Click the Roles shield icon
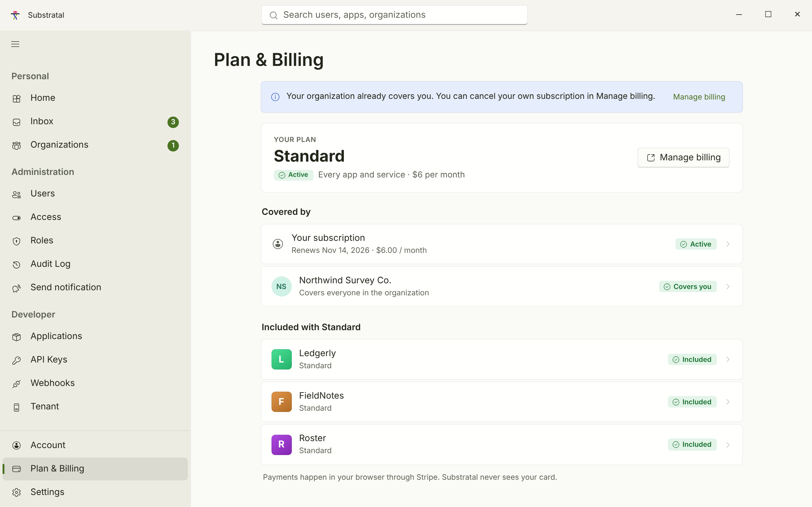 pyautogui.click(x=16, y=241)
